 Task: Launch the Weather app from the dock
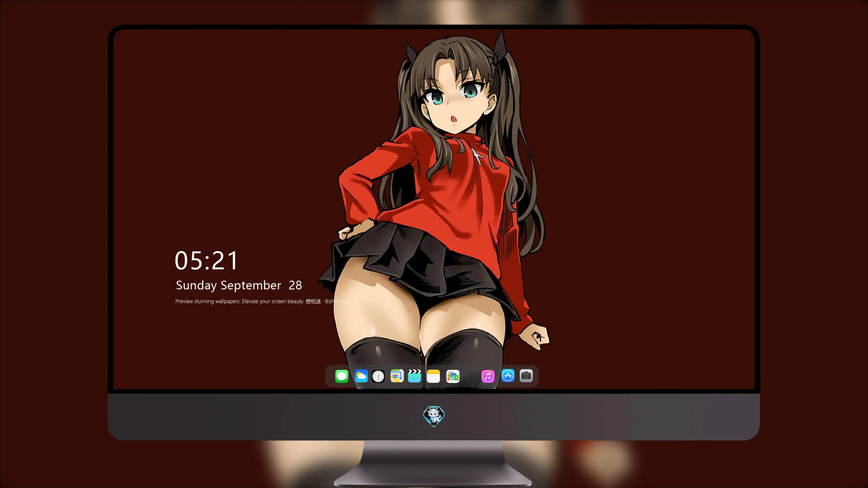pyautogui.click(x=361, y=376)
